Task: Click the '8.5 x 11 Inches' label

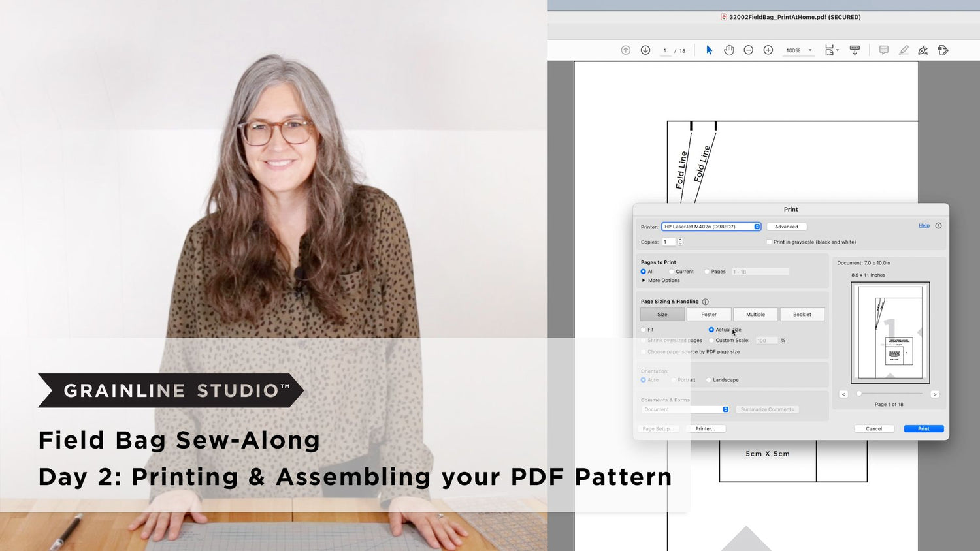Action: [x=868, y=275]
